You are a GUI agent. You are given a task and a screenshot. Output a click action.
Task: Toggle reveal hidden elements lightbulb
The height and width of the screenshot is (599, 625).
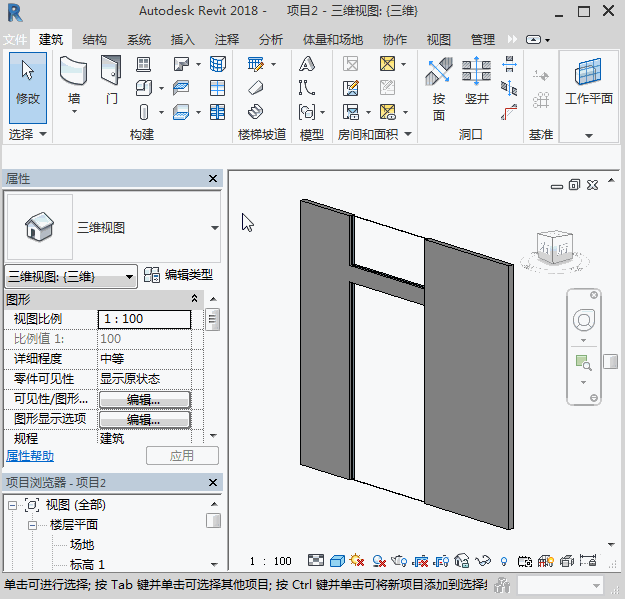(503, 561)
